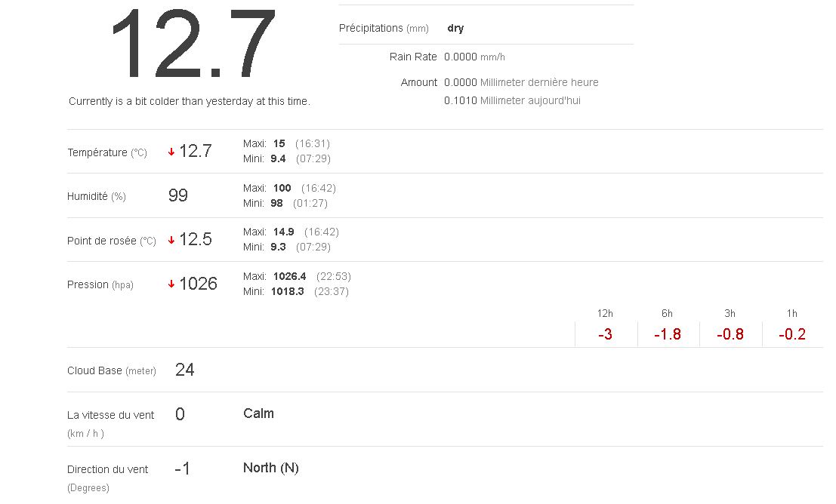Click the 1h pressure change value -0.2
The image size is (836, 504).
tap(792, 334)
